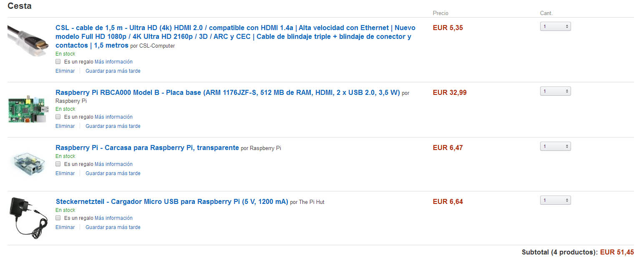Change quantity of Raspberry Pi Model B board
This screenshot has width=644, height=257.
click(555, 91)
